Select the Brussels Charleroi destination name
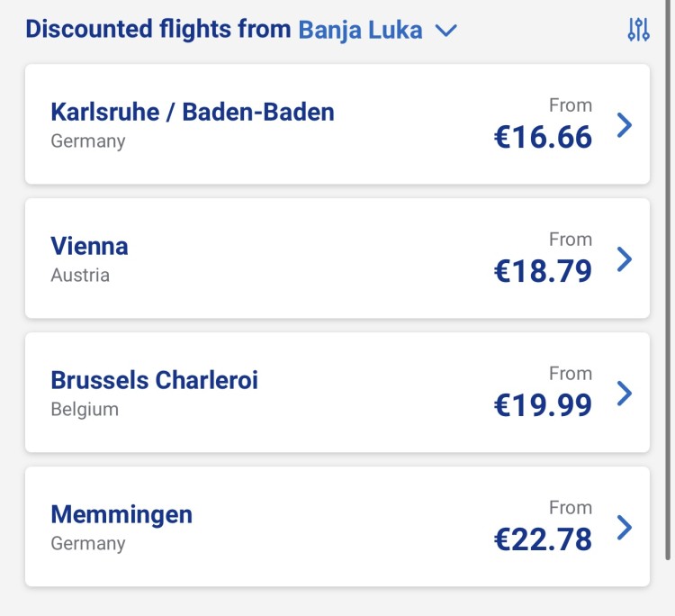The image size is (675, 616). pos(154,380)
